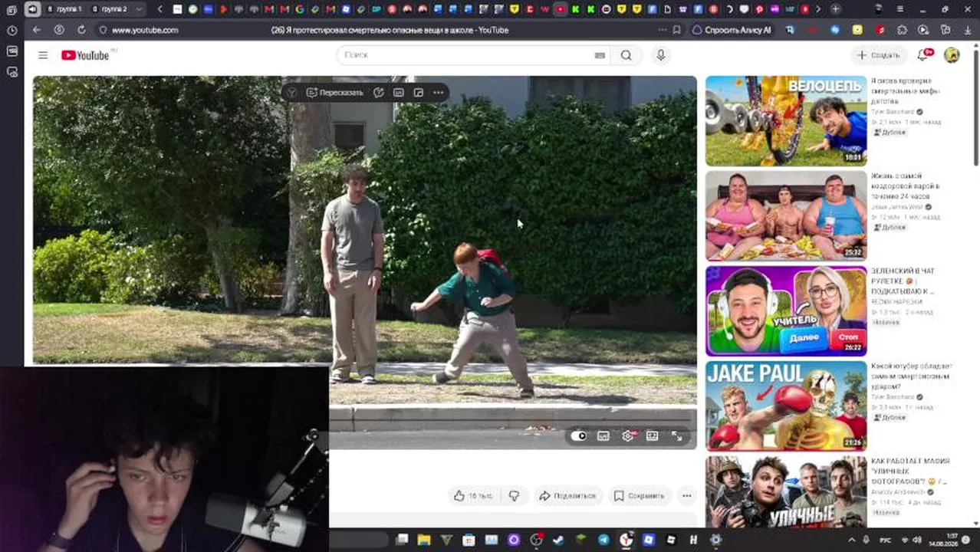The height and width of the screenshot is (552, 980).
Task: Dislike the video with the thumbs-down button
Action: click(x=515, y=496)
